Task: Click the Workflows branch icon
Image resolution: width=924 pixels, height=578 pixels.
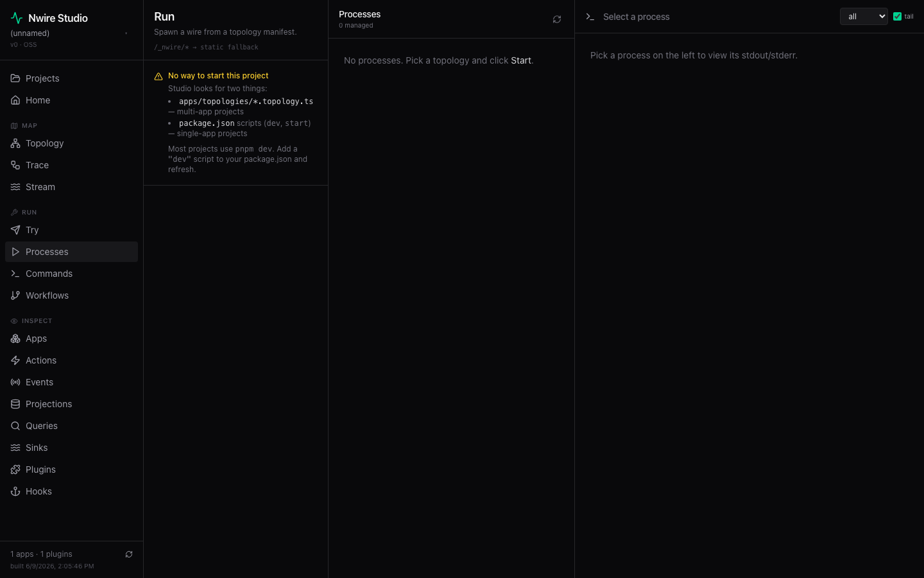Action: pos(15,295)
